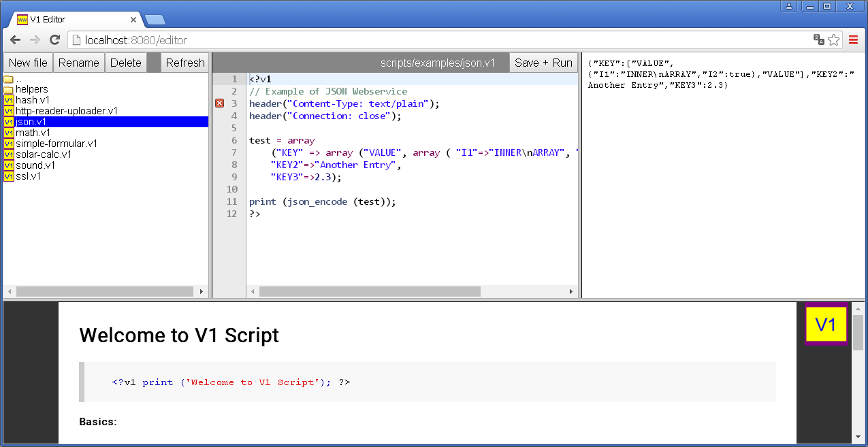Click the V1 logo in the output preview
868x447 pixels.
pyautogui.click(x=826, y=324)
